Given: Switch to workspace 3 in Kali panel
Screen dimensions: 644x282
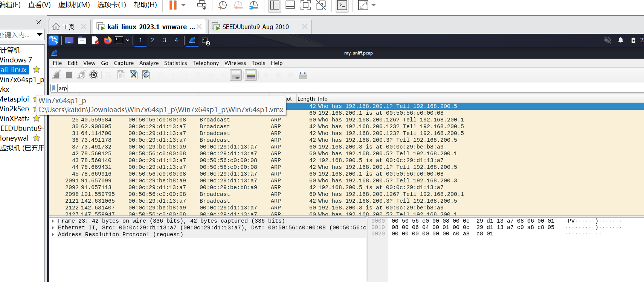Looking at the screenshot, I should pos(165,40).
